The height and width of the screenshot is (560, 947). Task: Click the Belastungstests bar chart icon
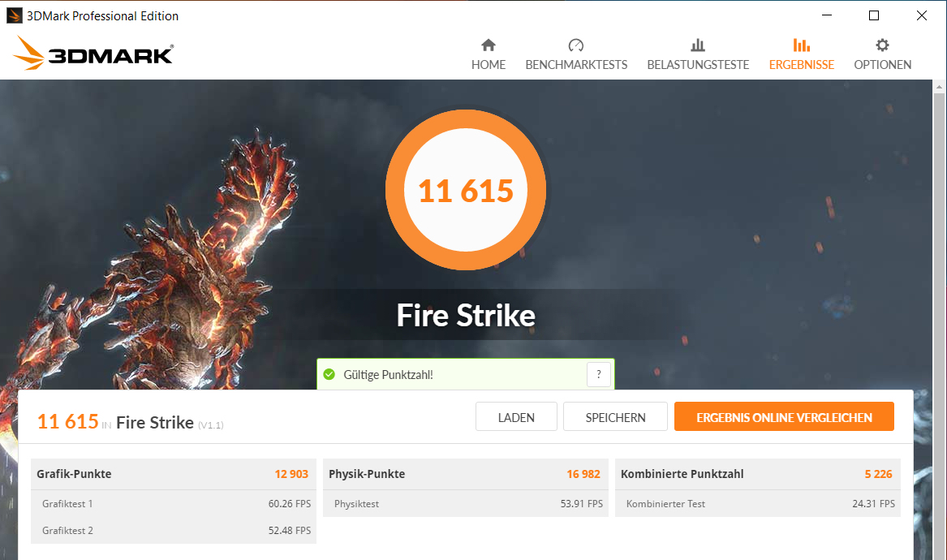pyautogui.click(x=698, y=45)
